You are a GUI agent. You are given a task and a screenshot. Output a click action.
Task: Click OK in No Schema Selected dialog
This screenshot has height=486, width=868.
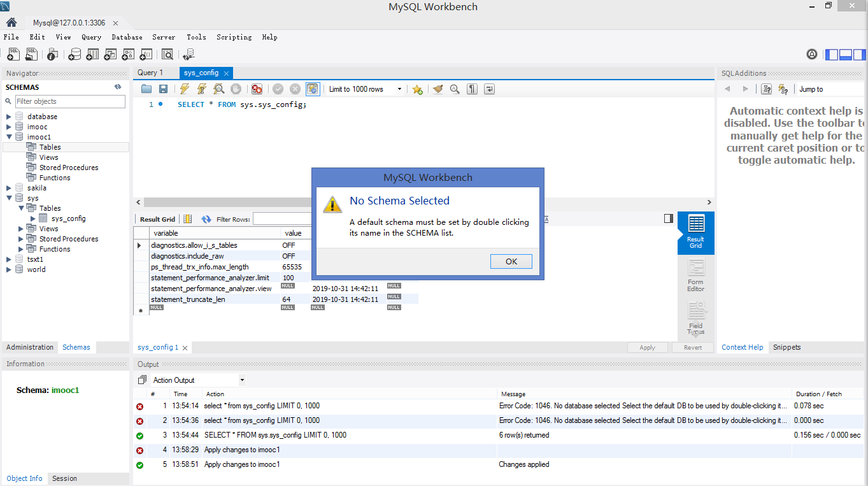[x=511, y=261]
